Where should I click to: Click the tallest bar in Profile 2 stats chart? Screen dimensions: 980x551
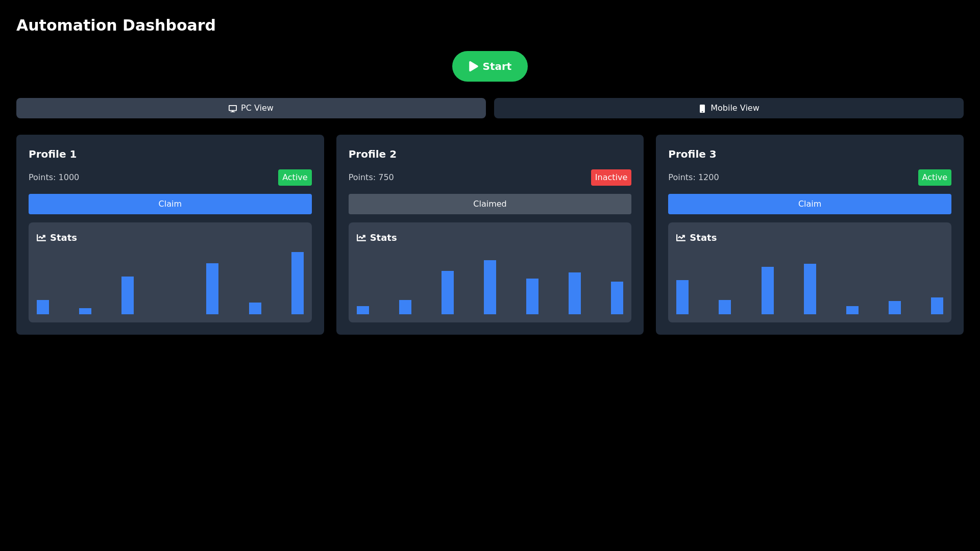(489, 288)
